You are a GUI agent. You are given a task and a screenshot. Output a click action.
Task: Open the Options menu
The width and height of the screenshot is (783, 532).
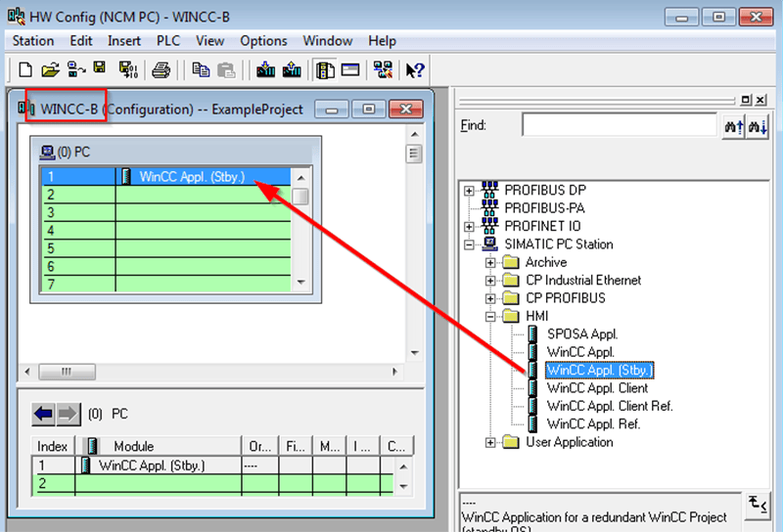pyautogui.click(x=263, y=41)
